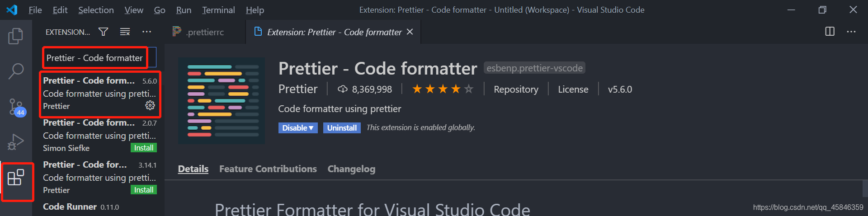The width and height of the screenshot is (868, 216).
Task: Open the Feature Contributions tab
Action: [268, 169]
